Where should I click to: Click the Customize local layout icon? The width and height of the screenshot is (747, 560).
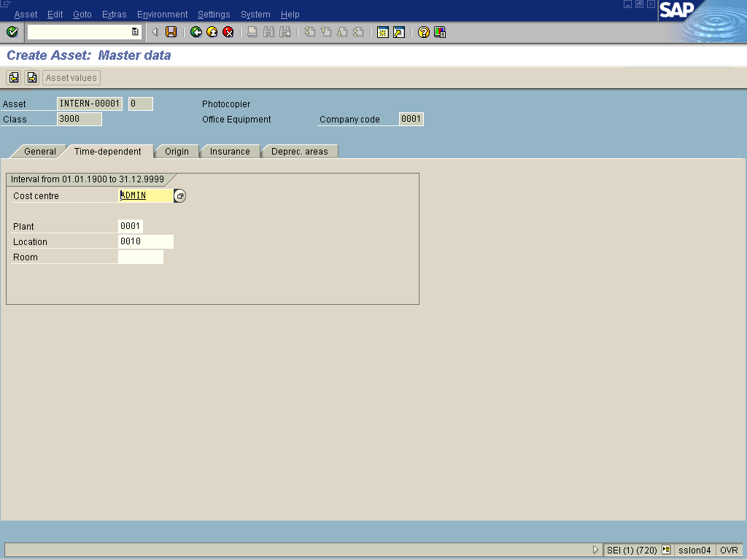(x=440, y=32)
